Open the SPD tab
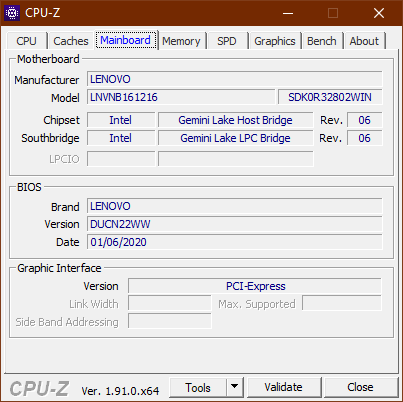 pyautogui.click(x=227, y=41)
